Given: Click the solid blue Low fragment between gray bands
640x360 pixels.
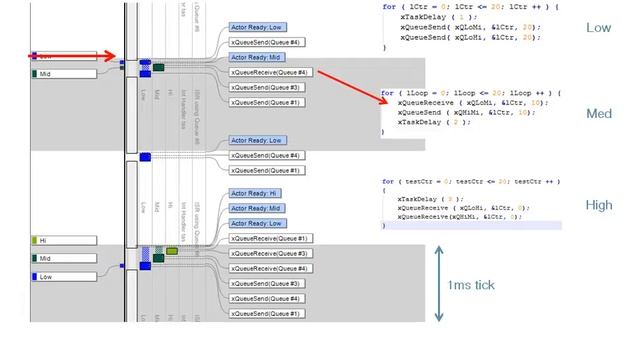Looking at the screenshot, I should tap(145, 157).
